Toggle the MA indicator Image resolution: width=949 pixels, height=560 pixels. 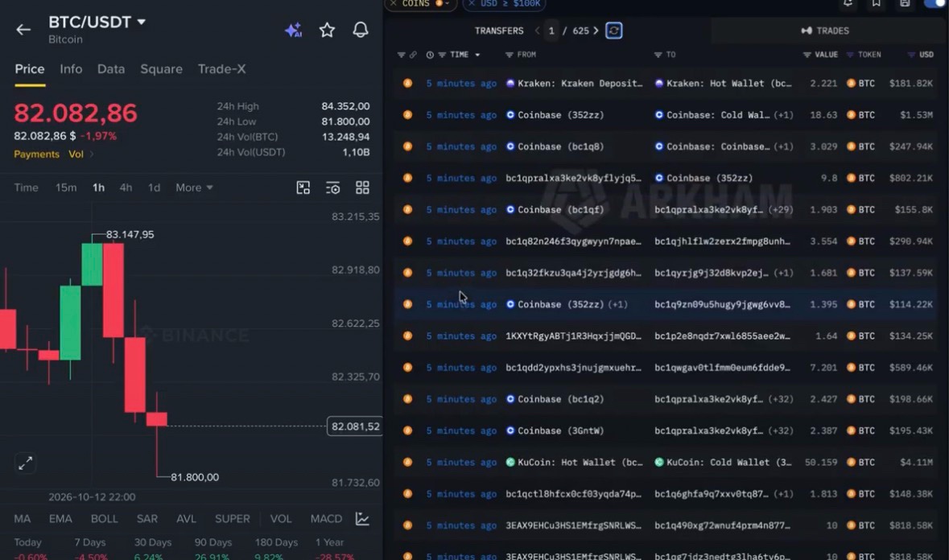coord(23,518)
